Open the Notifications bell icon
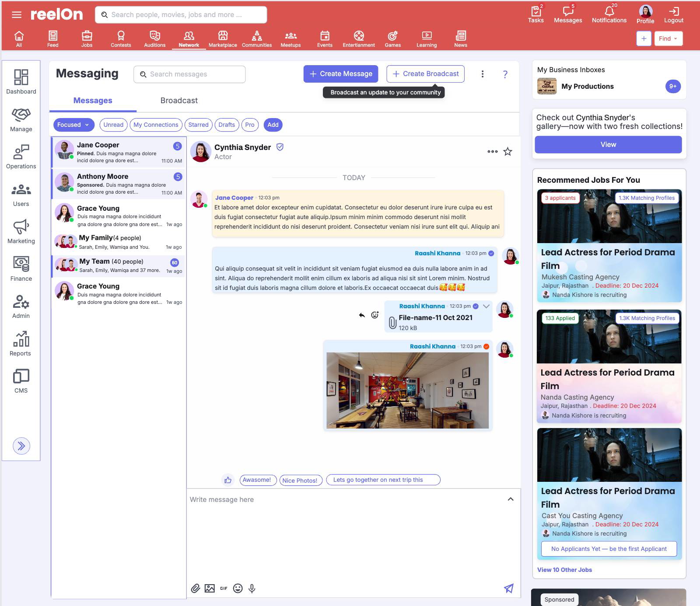The image size is (700, 606). [609, 14]
